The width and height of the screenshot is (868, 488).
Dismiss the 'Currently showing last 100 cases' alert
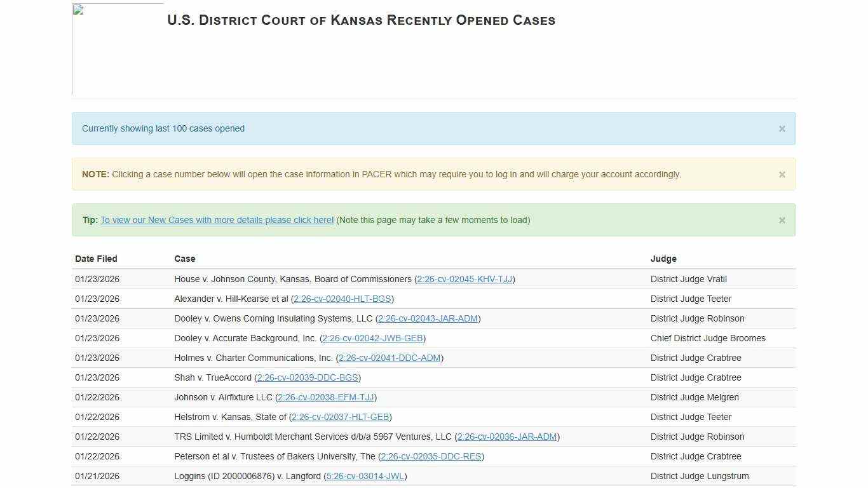782,128
